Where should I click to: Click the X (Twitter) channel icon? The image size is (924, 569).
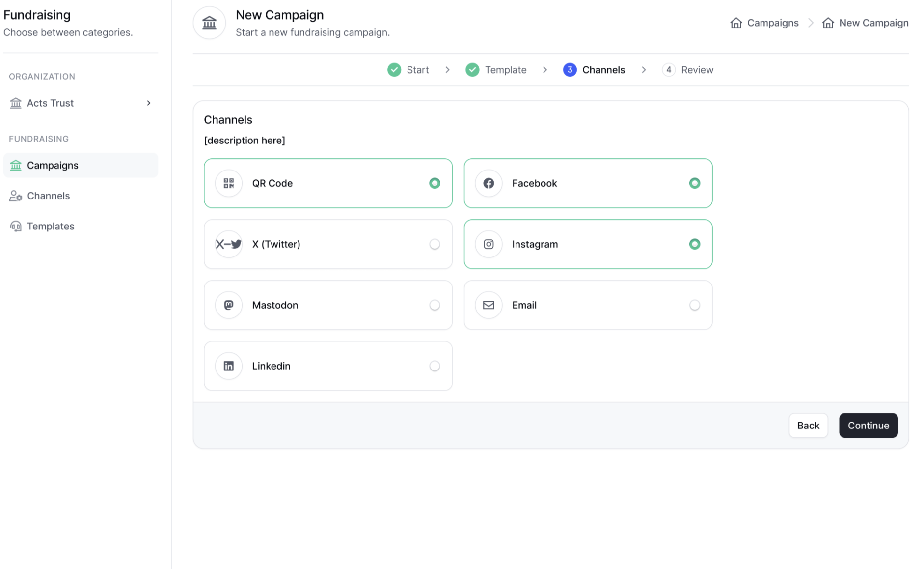coord(228,244)
